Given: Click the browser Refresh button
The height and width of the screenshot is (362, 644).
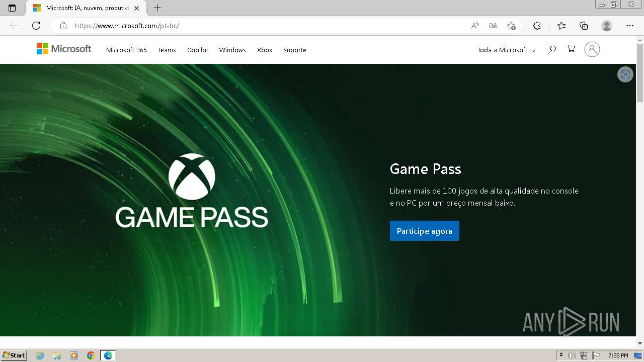Looking at the screenshot, I should tap(36, 26).
